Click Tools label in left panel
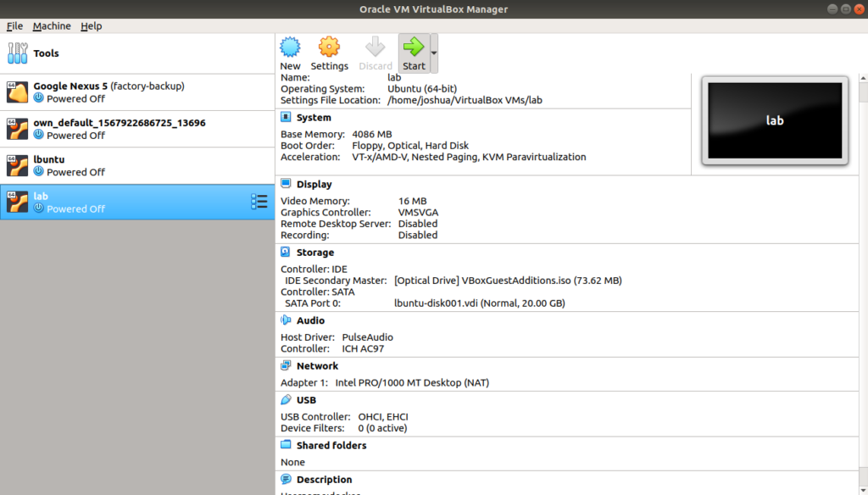 click(46, 53)
